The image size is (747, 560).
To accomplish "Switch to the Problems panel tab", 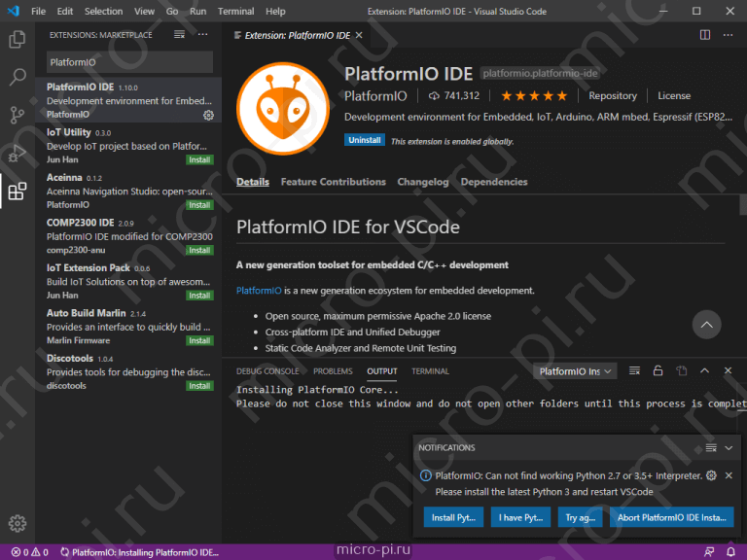I will [x=333, y=371].
